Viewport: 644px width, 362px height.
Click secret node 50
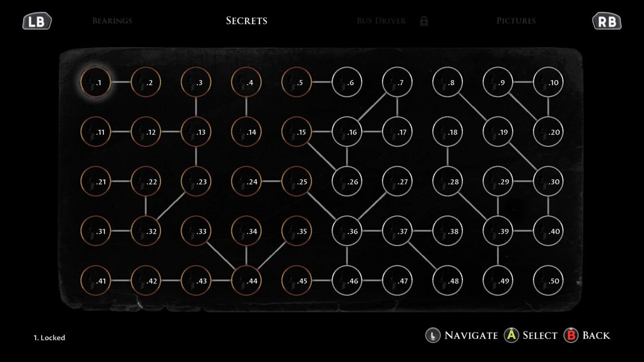(x=548, y=281)
